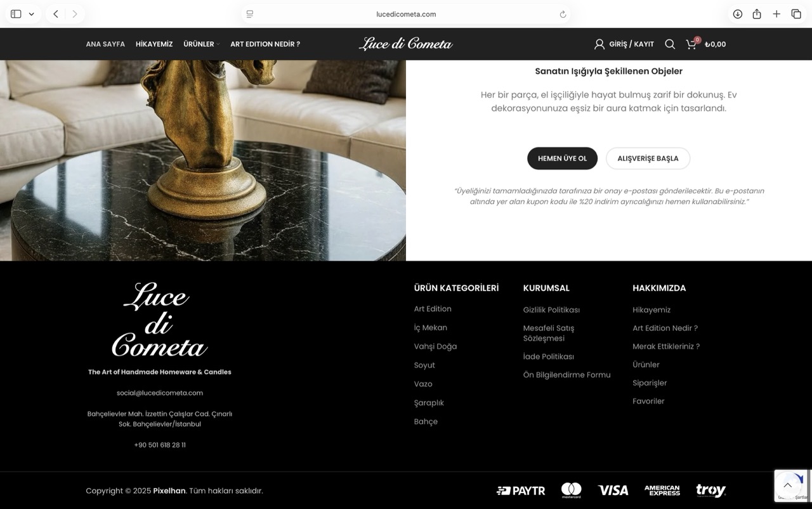Open the Vahşi Doğa category link

[435, 347]
